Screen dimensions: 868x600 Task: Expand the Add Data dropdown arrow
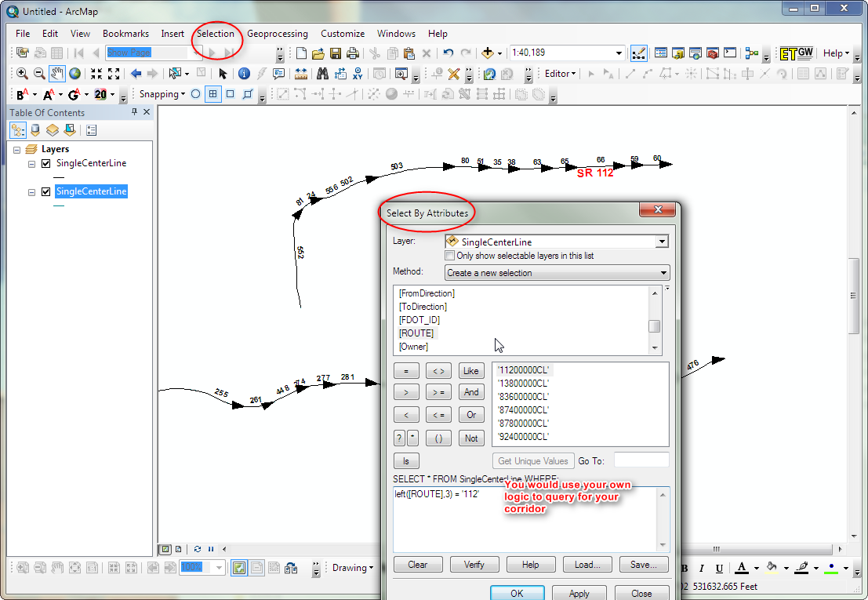tap(500, 53)
